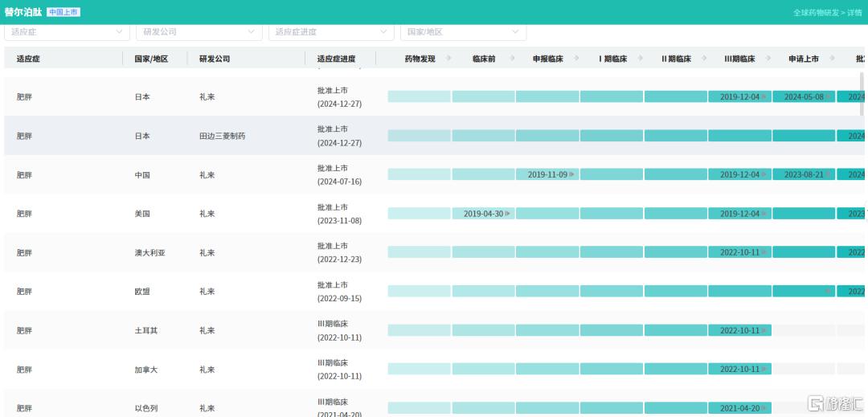Click the 全球药物研发 breadcrumb link
Screen dimensions: 868x417
(816, 12)
